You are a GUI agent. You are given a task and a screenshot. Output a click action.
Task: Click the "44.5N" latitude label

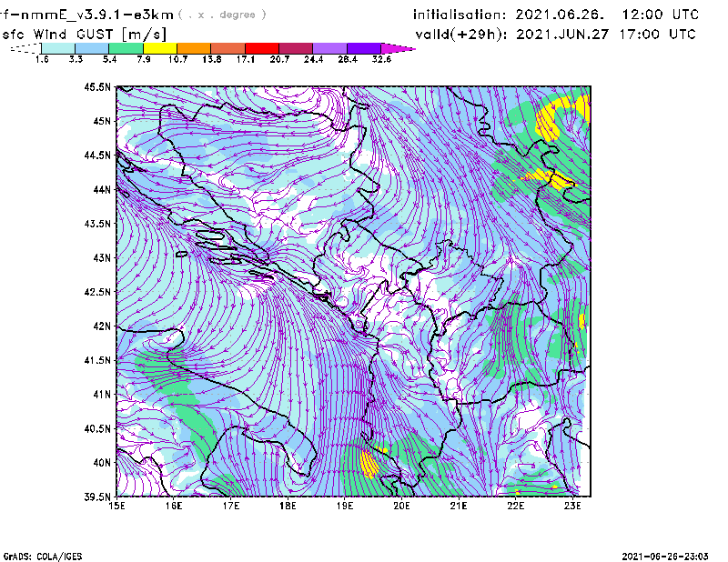[x=97, y=155]
